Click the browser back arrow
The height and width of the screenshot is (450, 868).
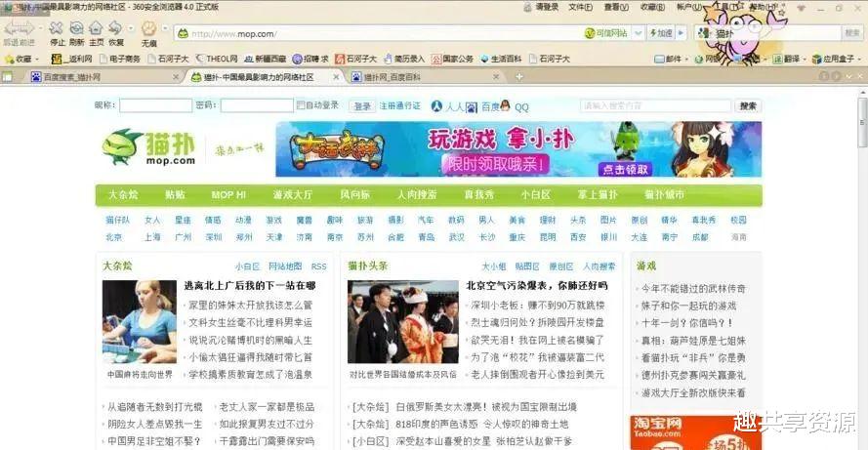point(14,27)
